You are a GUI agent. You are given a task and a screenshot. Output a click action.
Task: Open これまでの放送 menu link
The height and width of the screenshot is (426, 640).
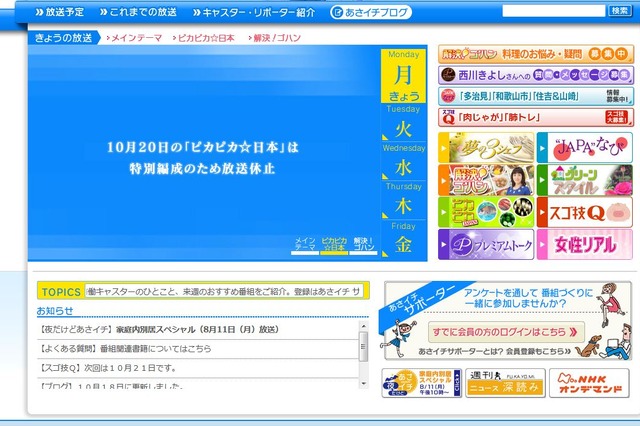tap(138, 12)
